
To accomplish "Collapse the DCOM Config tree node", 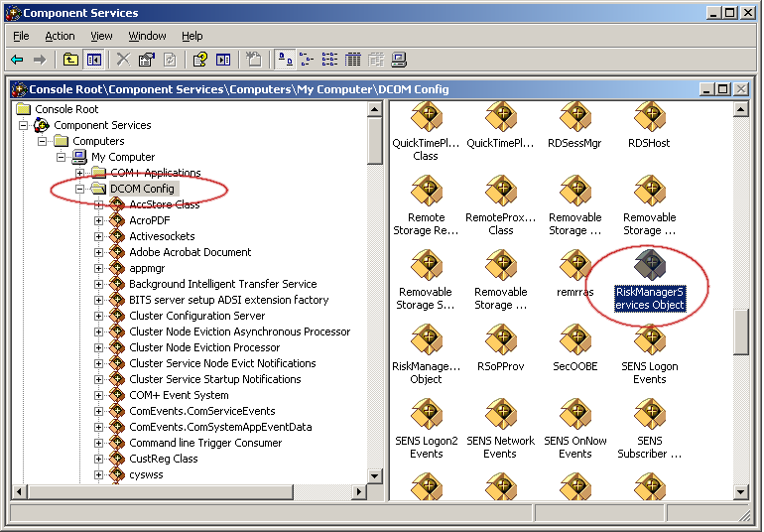I will click(80, 189).
